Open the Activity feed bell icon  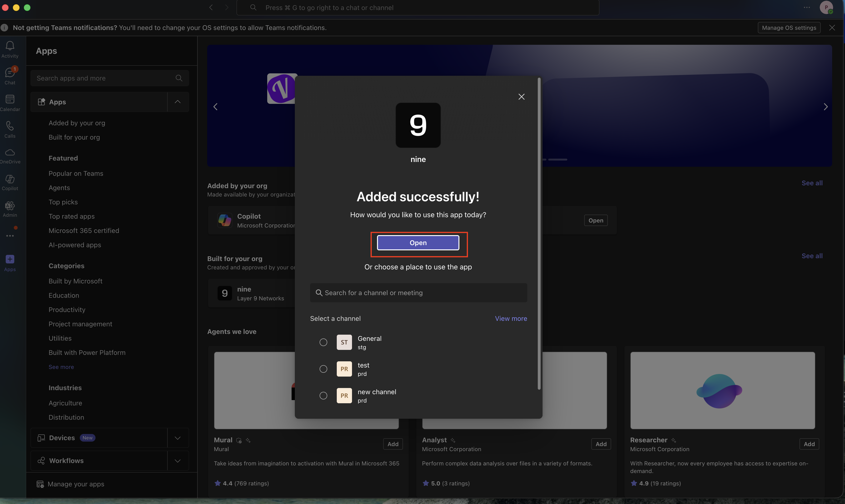tap(10, 46)
